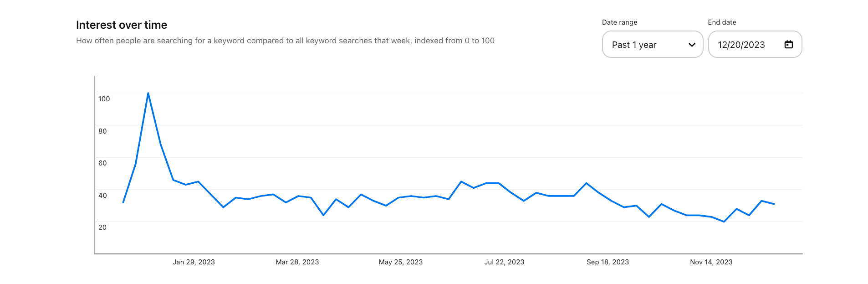Click the Interest over time heading

(122, 25)
